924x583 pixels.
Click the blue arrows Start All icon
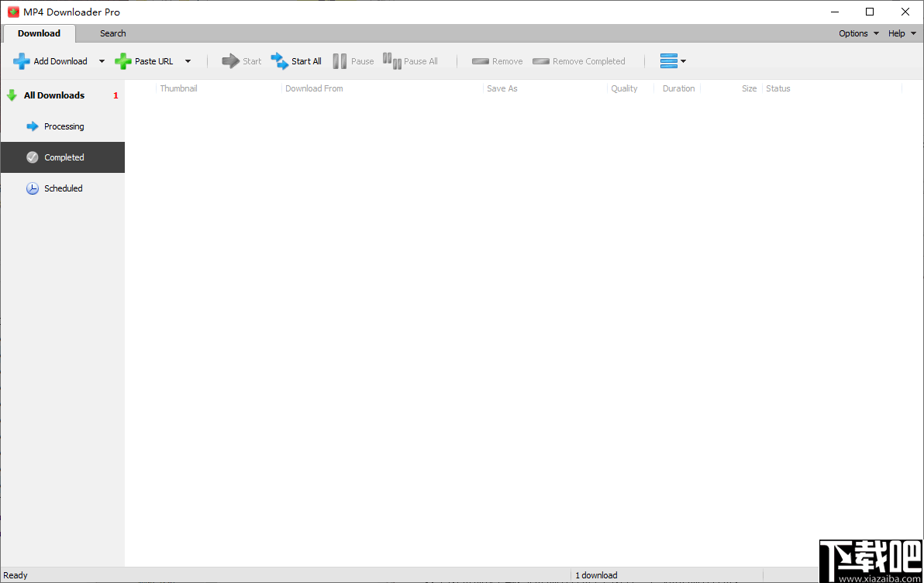279,60
